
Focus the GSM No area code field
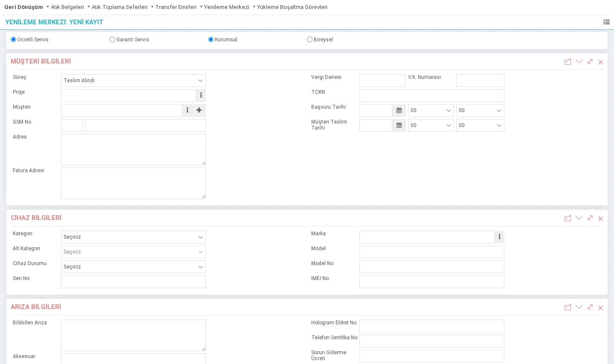(72, 125)
